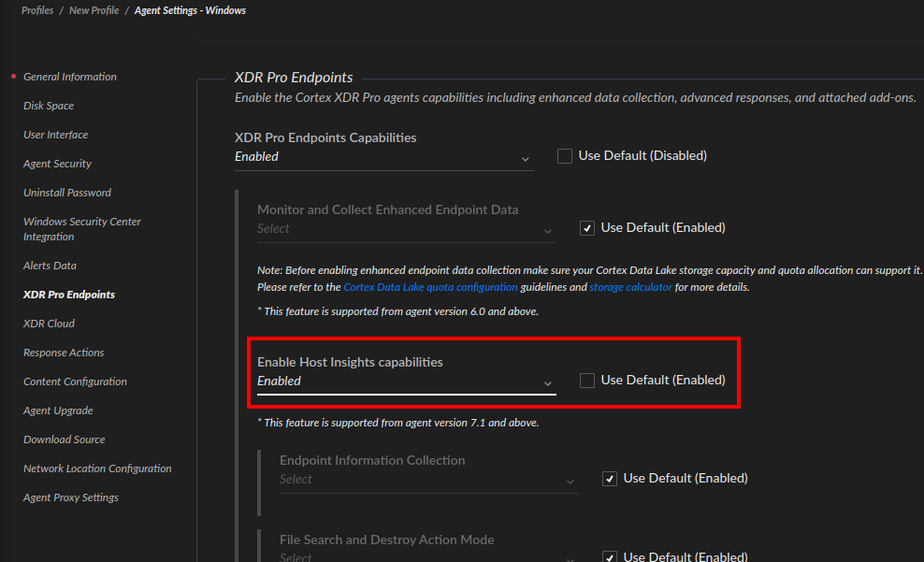
Task: Check Use Default (Disabled) for XDR Pro Capabilities
Action: click(x=565, y=156)
